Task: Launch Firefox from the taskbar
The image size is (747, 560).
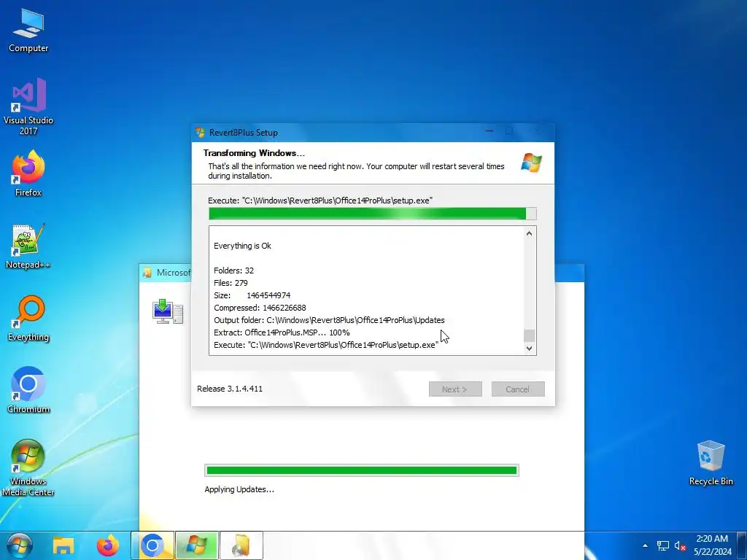Action: (108, 545)
